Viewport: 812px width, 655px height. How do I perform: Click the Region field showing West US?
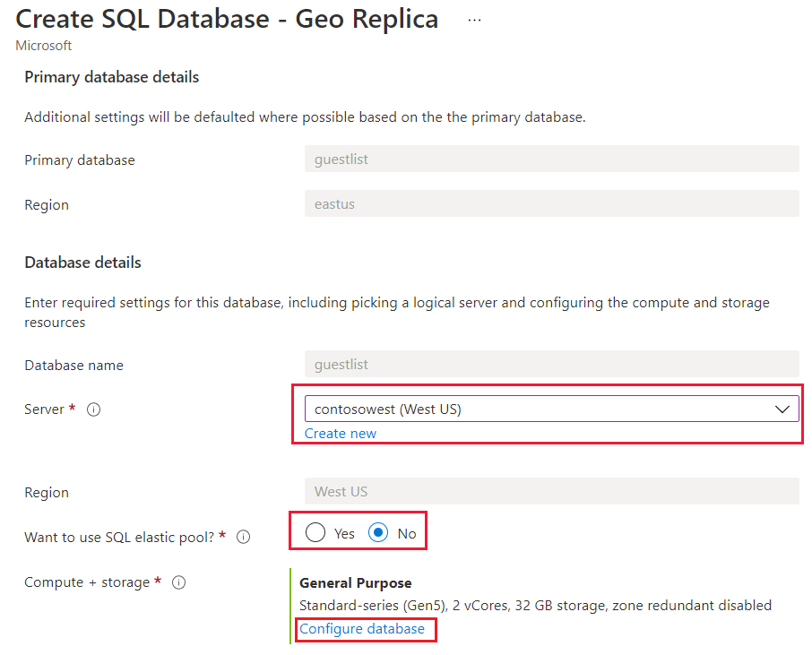click(551, 492)
